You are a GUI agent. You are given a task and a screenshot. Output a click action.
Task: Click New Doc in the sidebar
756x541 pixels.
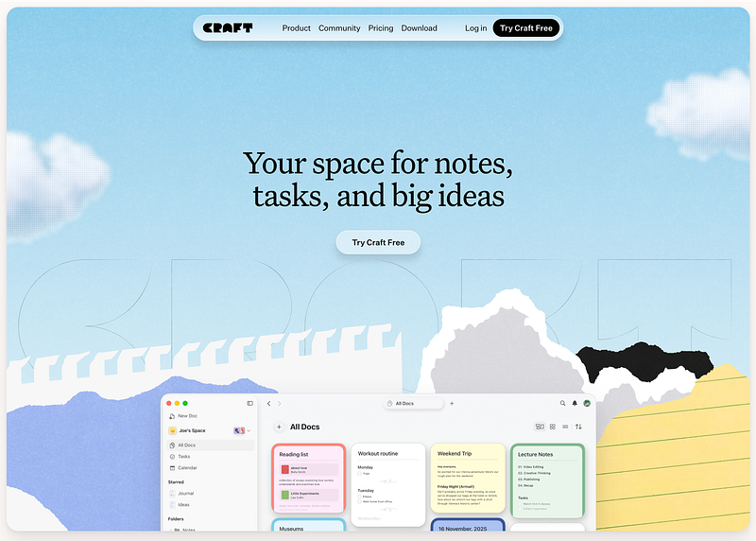coord(183,416)
